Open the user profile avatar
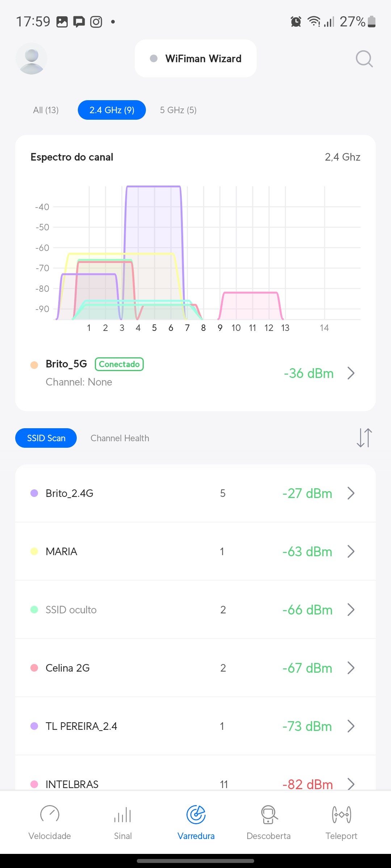Viewport: 391px width, 868px height. (x=31, y=59)
